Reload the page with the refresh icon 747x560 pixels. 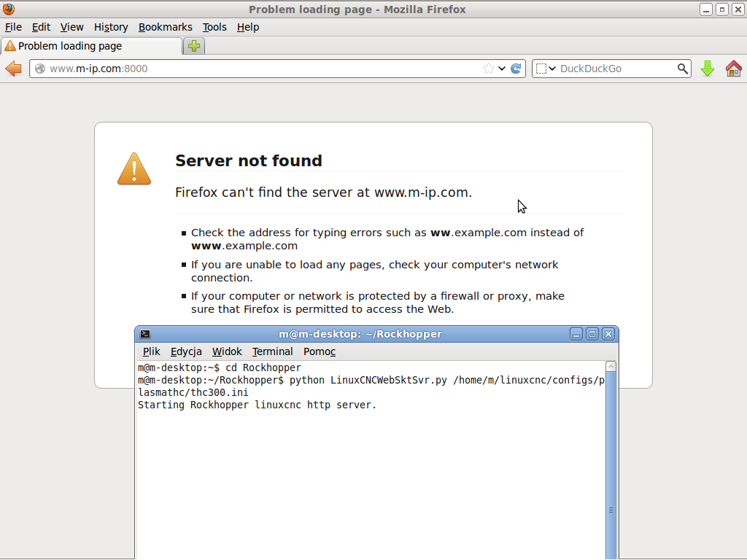pyautogui.click(x=516, y=69)
